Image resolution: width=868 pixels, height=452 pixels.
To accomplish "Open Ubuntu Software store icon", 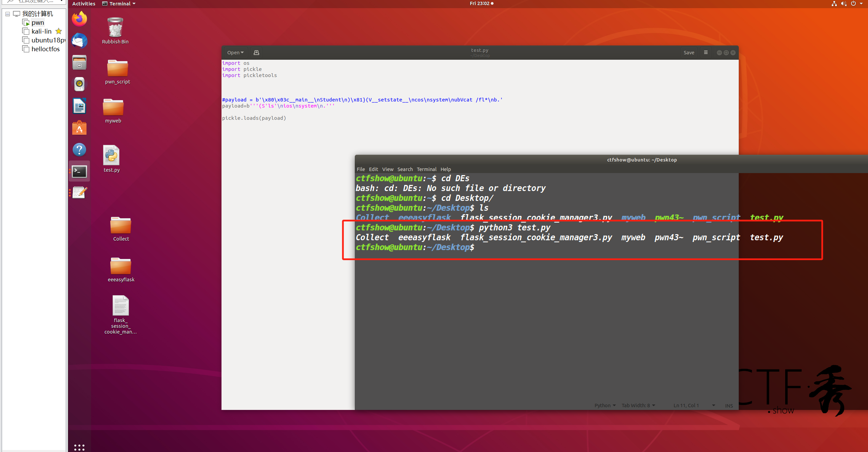I will pos(79,128).
